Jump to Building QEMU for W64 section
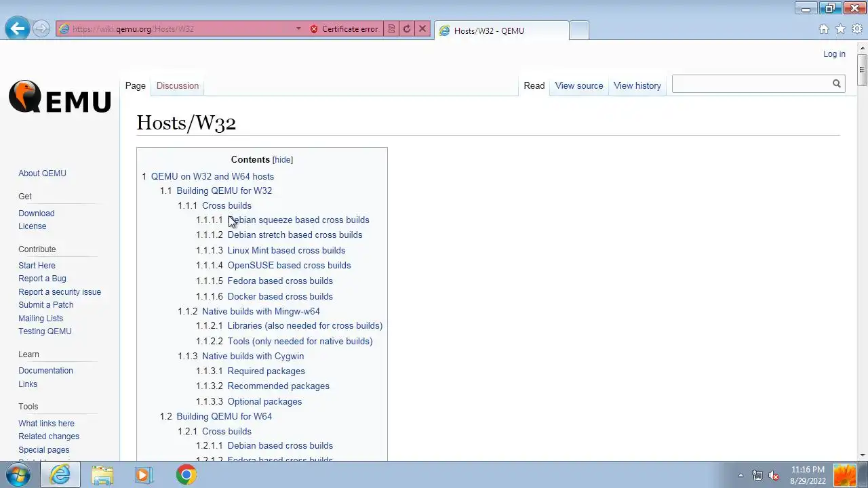Image resolution: width=868 pixels, height=488 pixels. [x=224, y=417]
